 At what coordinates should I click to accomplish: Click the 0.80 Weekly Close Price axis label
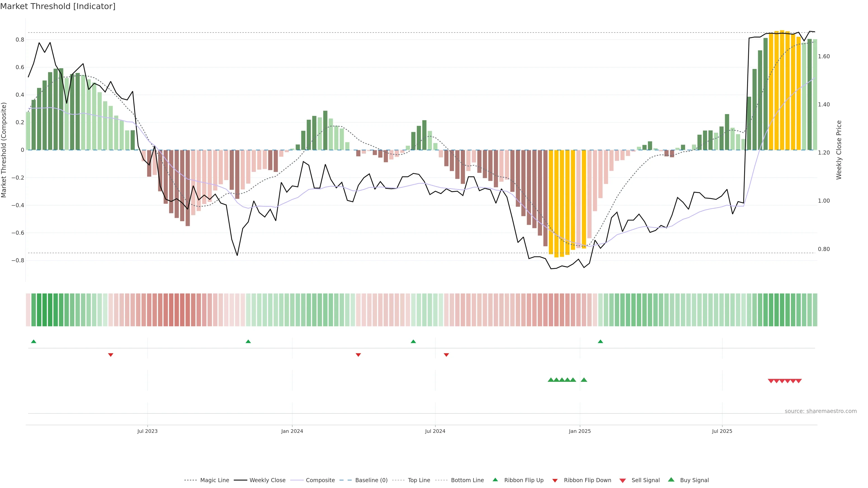click(x=824, y=249)
